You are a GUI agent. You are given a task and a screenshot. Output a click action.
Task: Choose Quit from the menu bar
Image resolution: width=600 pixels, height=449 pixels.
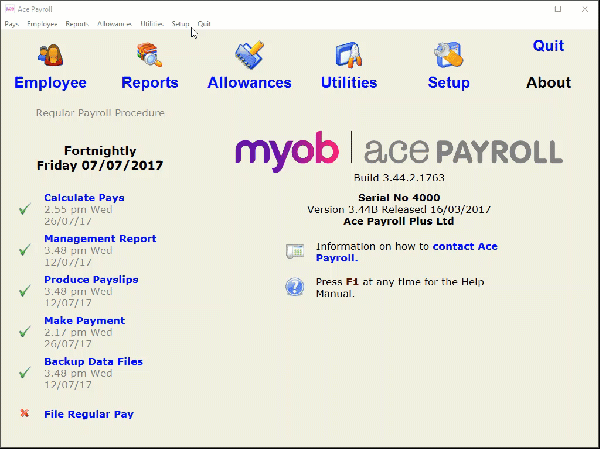[204, 24]
